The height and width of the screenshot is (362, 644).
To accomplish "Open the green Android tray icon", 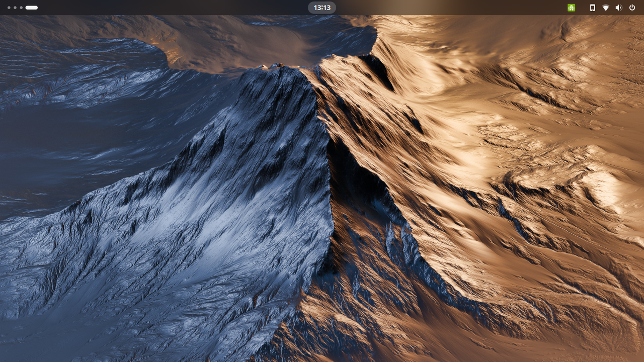I will tap(571, 8).
